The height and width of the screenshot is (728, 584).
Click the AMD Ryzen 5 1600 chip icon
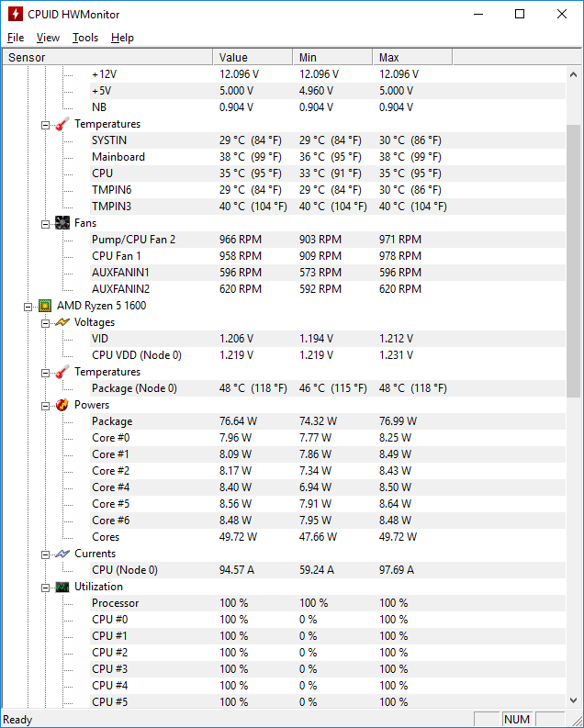(45, 306)
